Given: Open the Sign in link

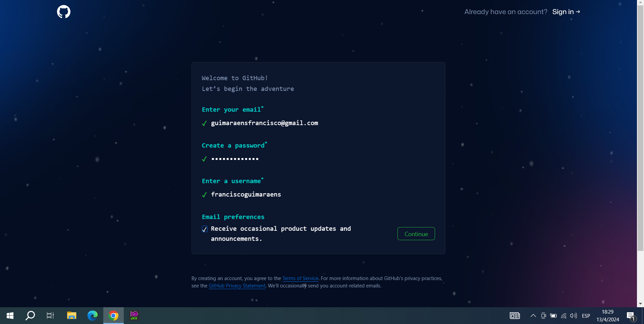Looking at the screenshot, I should (566, 12).
